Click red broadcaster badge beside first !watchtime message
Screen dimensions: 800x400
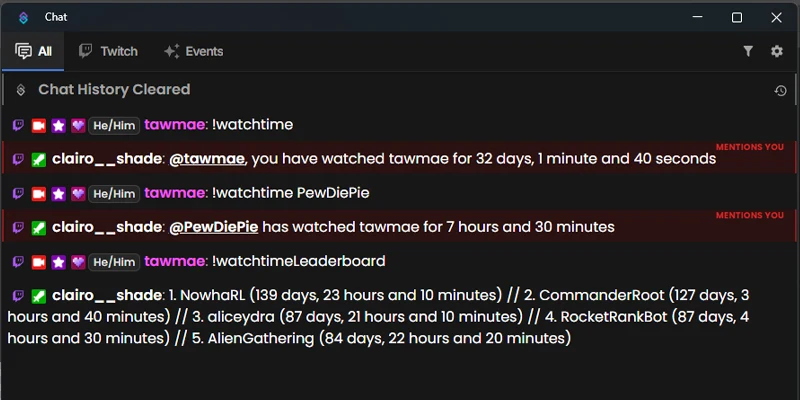(x=39, y=126)
